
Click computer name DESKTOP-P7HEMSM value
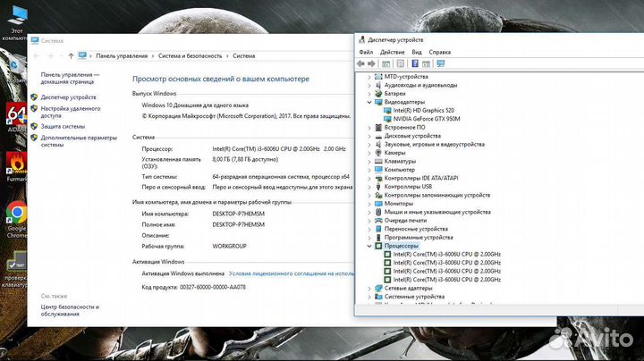[238, 214]
